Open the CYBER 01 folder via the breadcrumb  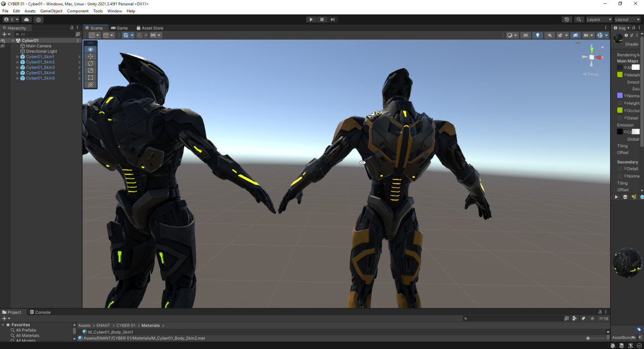pos(126,325)
